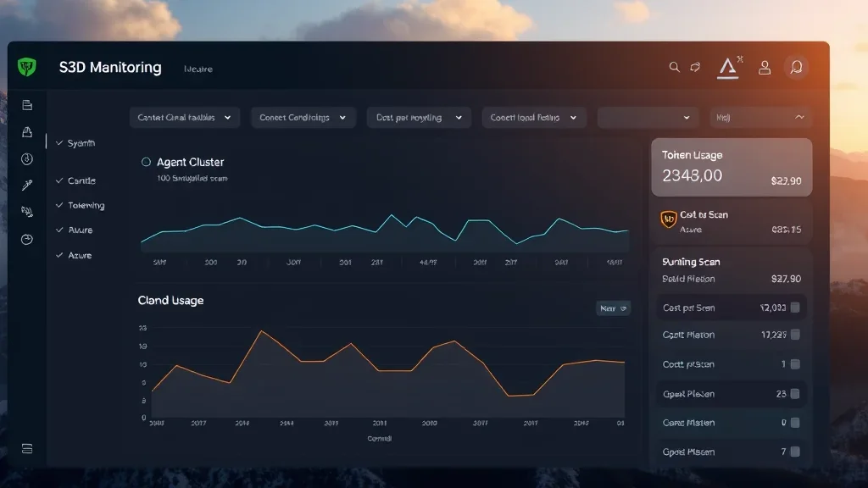Image resolution: width=868 pixels, height=488 pixels.
Task: Click the green shield app logo
Action: (x=26, y=65)
